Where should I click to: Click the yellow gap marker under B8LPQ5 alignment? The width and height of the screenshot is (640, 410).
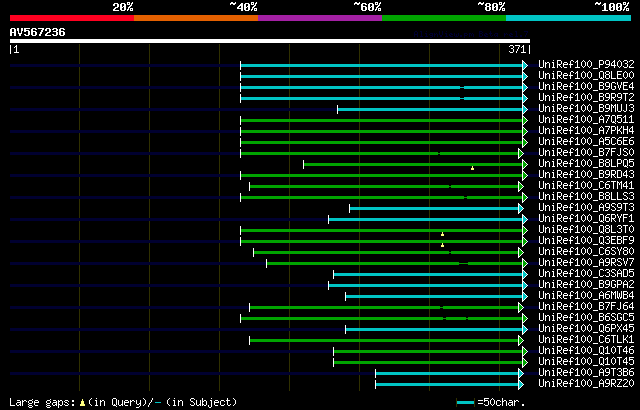click(x=472, y=168)
